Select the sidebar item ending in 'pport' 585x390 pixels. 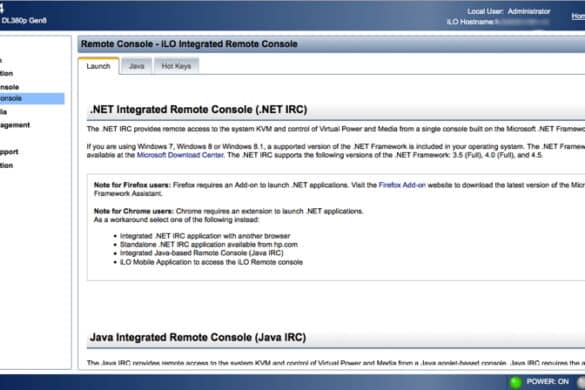pos(9,152)
